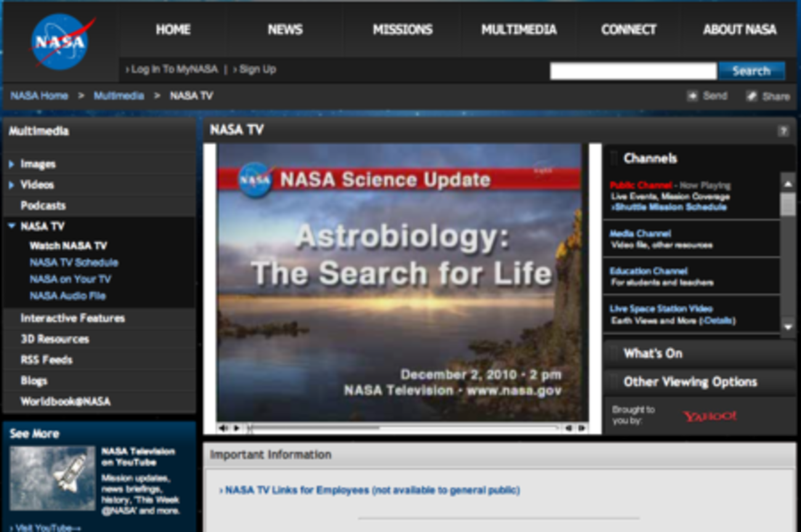
Task: Play the NASA TV video
Action: click(237, 428)
